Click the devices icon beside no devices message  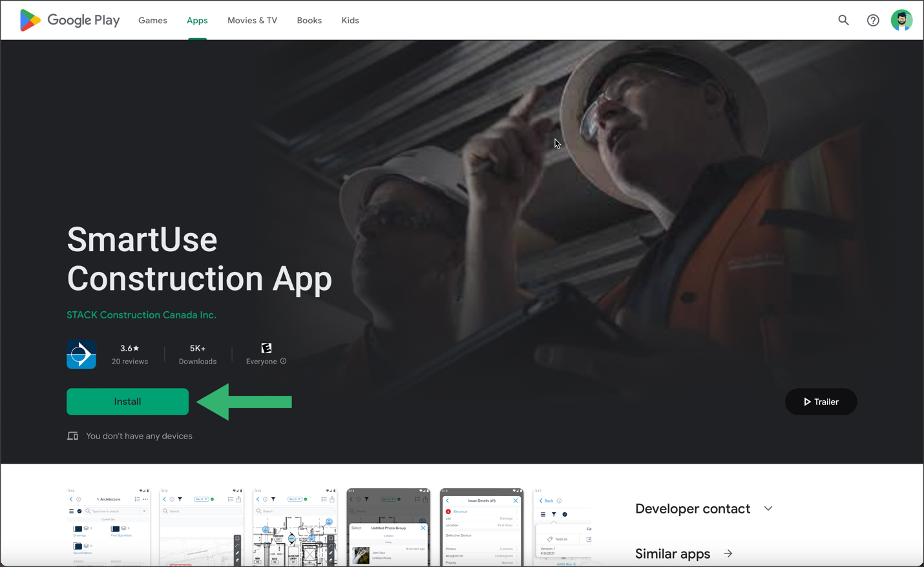73,436
